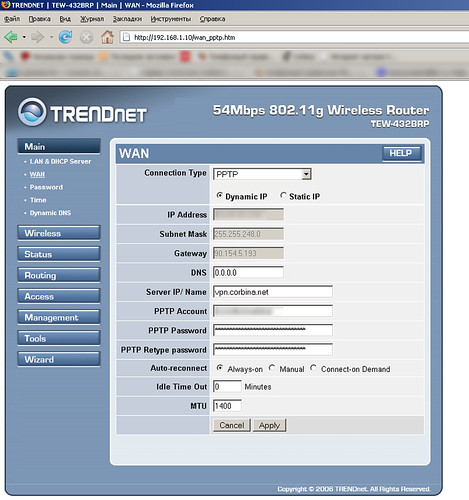Open the Tools section
Viewport: 469px width, 500px height.
(x=59, y=338)
